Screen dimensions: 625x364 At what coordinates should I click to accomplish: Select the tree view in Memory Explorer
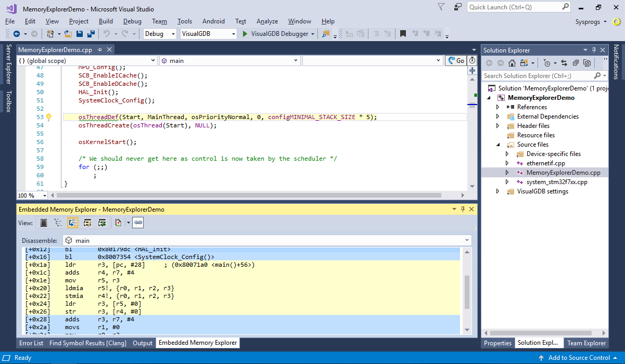point(58,223)
